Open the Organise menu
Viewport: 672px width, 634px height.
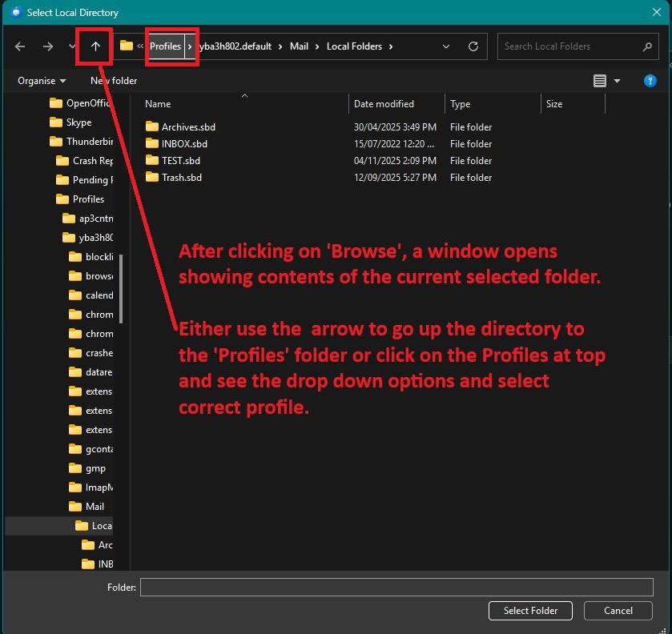point(42,81)
